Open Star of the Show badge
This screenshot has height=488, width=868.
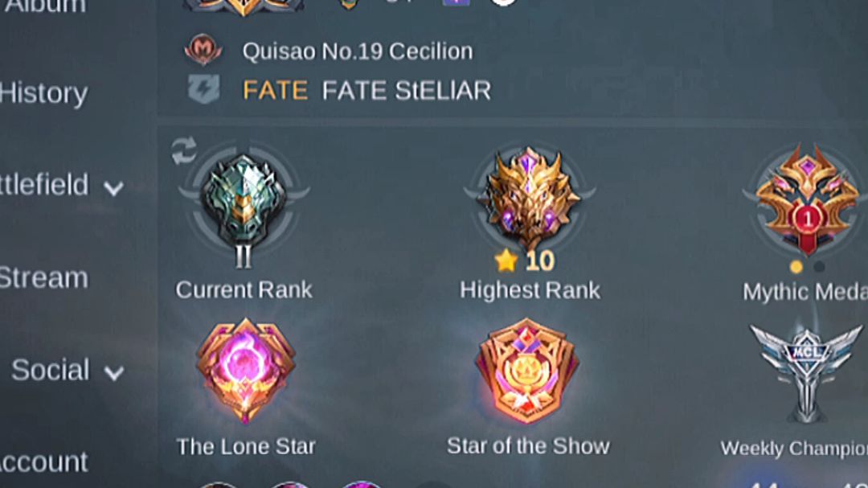coord(527,371)
